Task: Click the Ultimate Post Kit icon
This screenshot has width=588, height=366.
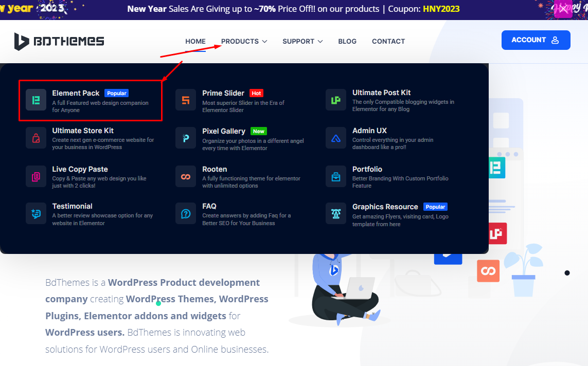Action: tap(335, 100)
